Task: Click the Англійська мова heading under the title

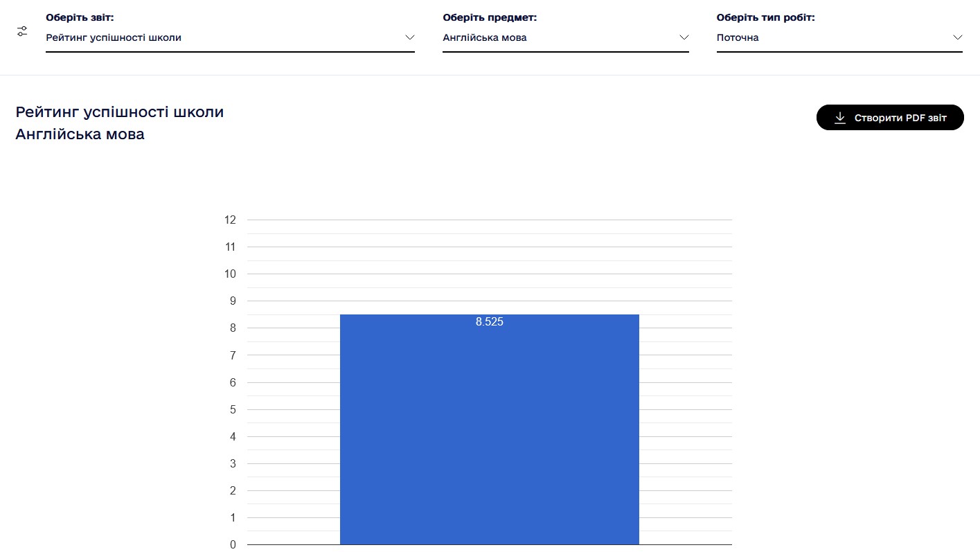Action: click(x=80, y=134)
